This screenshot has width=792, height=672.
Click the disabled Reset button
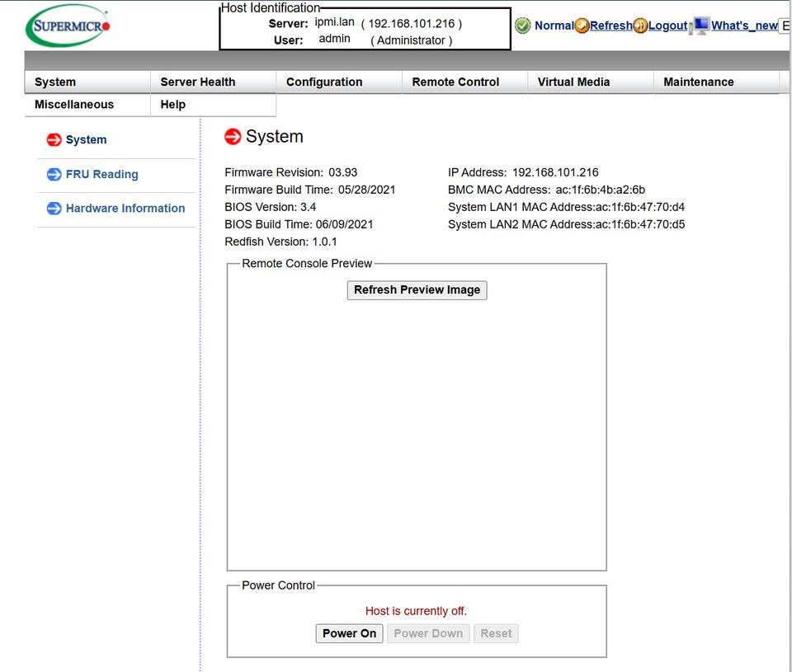(x=496, y=633)
